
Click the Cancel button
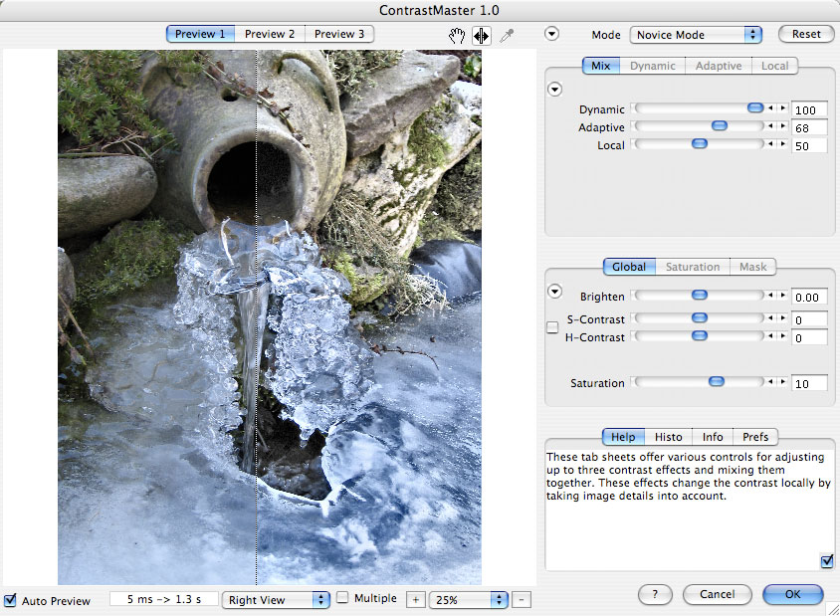(x=717, y=594)
